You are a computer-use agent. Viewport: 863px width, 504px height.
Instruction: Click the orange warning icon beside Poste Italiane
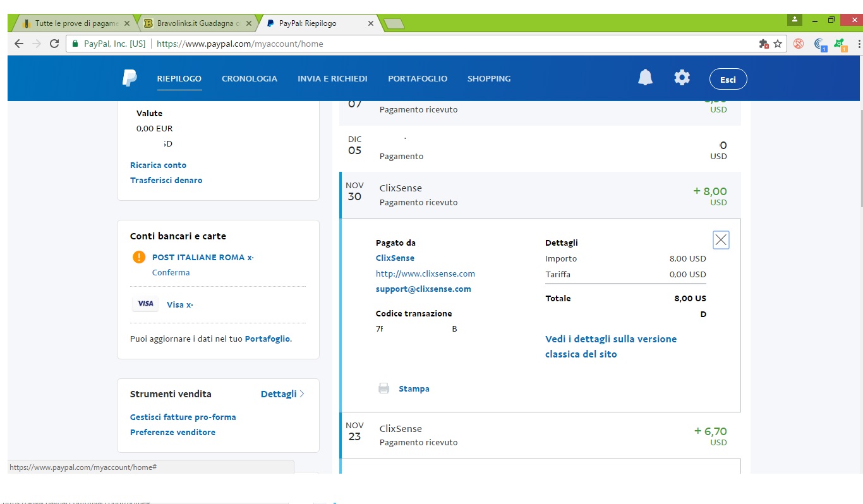tap(139, 257)
